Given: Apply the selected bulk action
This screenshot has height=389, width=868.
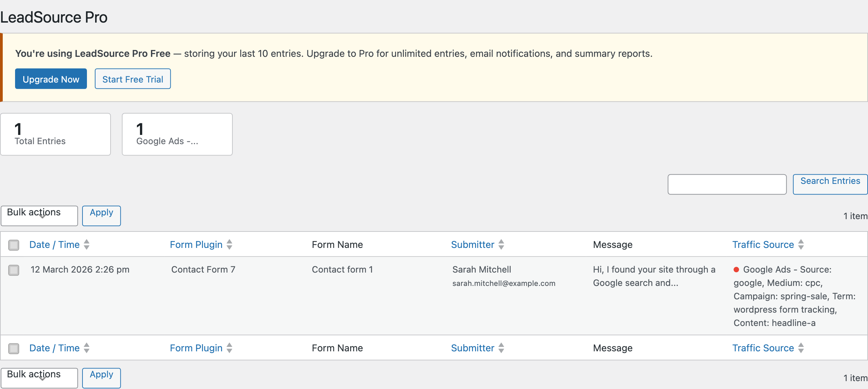Looking at the screenshot, I should (101, 215).
